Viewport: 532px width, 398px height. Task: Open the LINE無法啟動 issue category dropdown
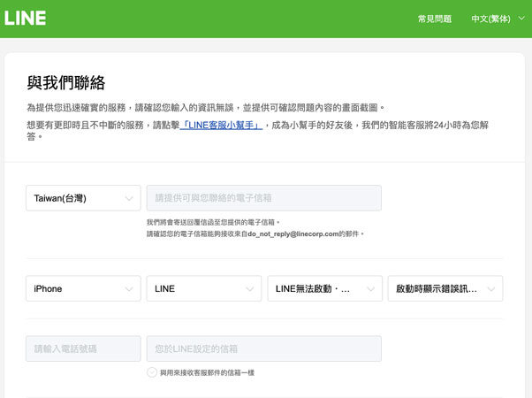(x=324, y=288)
